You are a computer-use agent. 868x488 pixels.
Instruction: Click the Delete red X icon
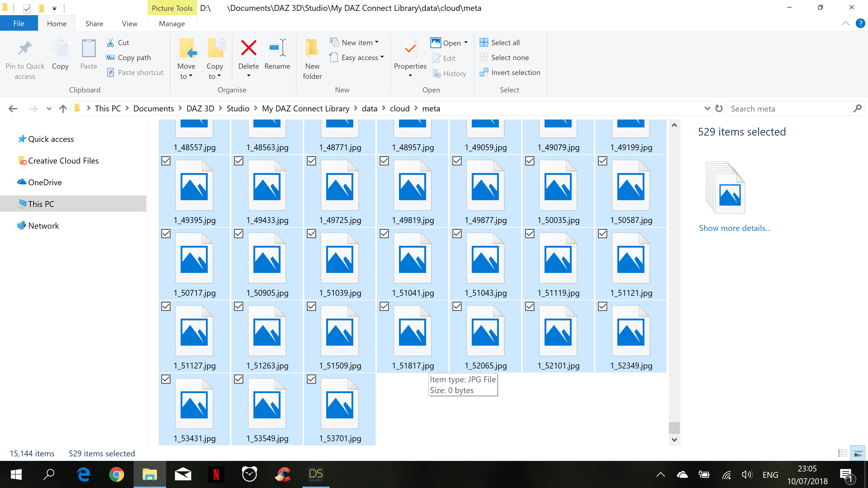249,48
